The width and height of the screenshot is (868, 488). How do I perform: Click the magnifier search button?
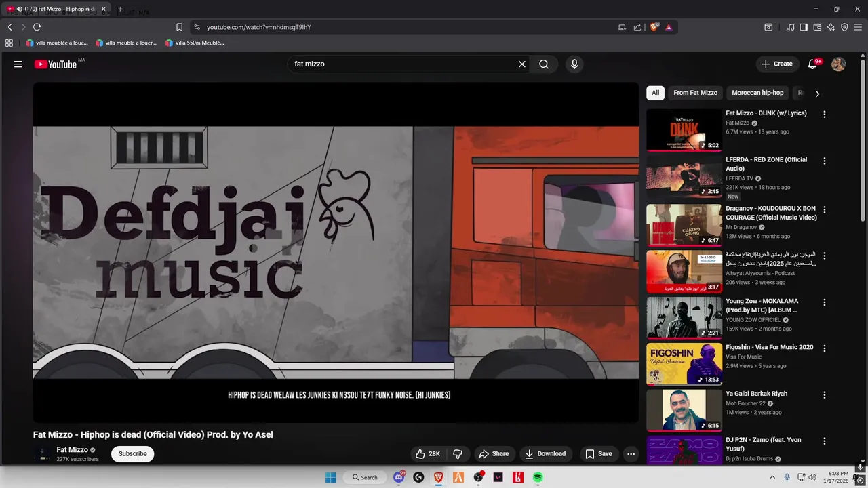click(544, 64)
